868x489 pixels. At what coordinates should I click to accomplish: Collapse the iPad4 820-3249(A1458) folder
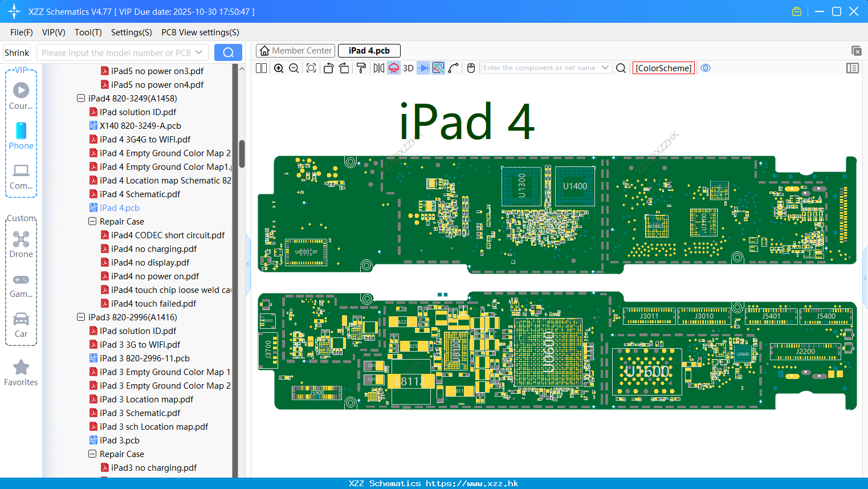[x=81, y=98]
